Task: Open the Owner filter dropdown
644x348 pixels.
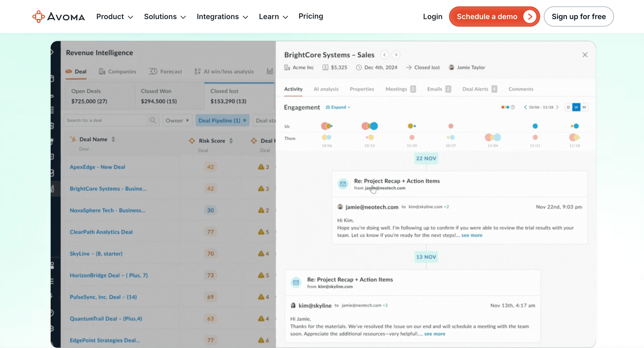Action: 177,121
